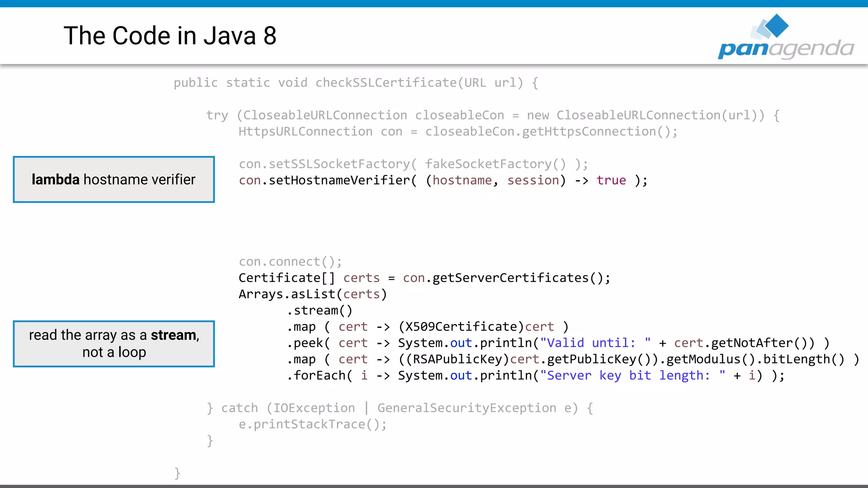Click the X509Certificate map line
The height and width of the screenshot is (488, 868).
(x=427, y=327)
